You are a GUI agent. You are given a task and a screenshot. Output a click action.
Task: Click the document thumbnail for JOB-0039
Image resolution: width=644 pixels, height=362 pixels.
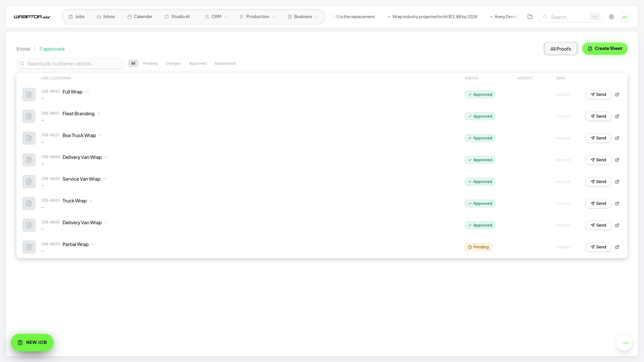click(29, 247)
